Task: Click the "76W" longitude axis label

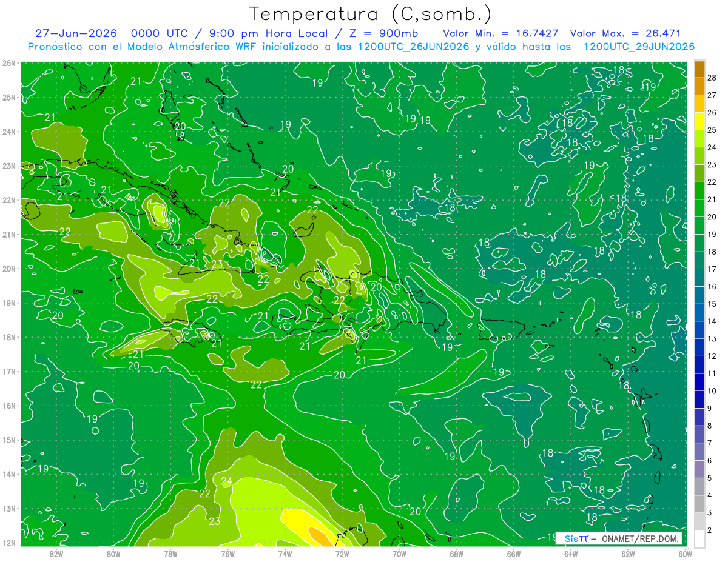Action: [x=227, y=553]
